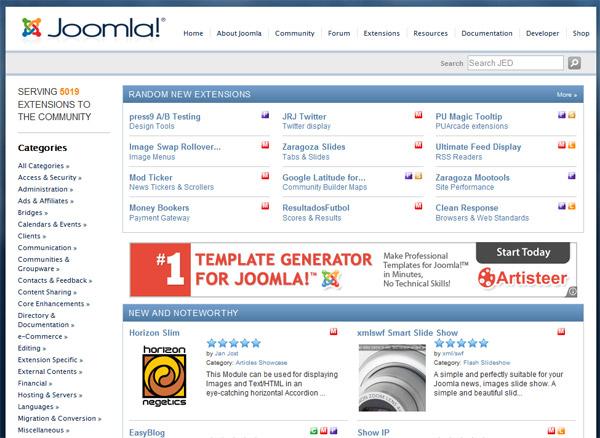This screenshot has height=438, width=600.
Task: Click the Joomla! logo
Action: [x=92, y=30]
